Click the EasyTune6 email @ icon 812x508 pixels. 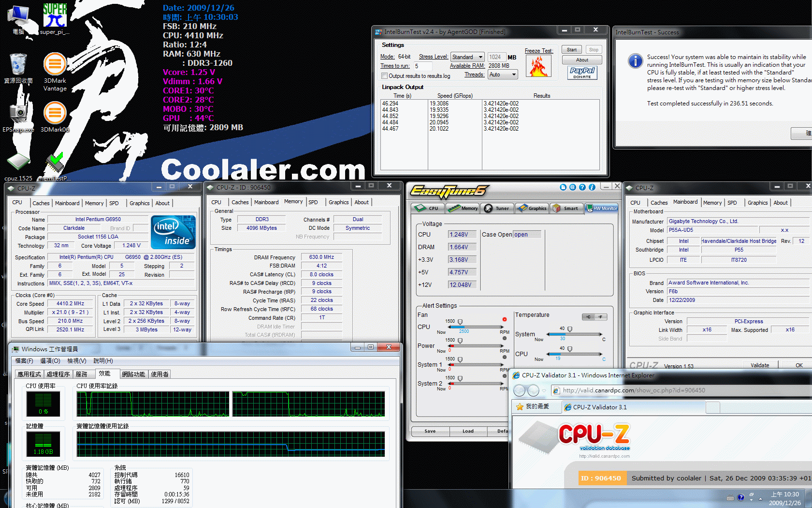click(x=573, y=187)
